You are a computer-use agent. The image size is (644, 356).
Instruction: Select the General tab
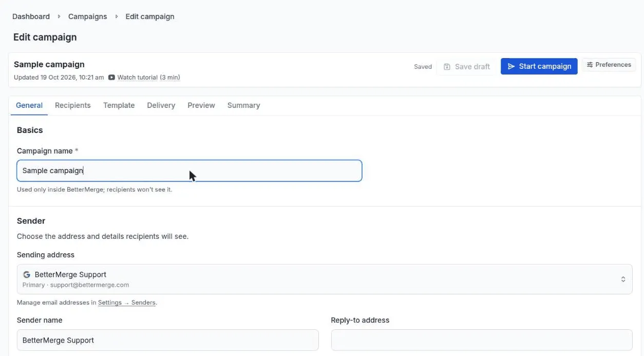pyautogui.click(x=29, y=105)
